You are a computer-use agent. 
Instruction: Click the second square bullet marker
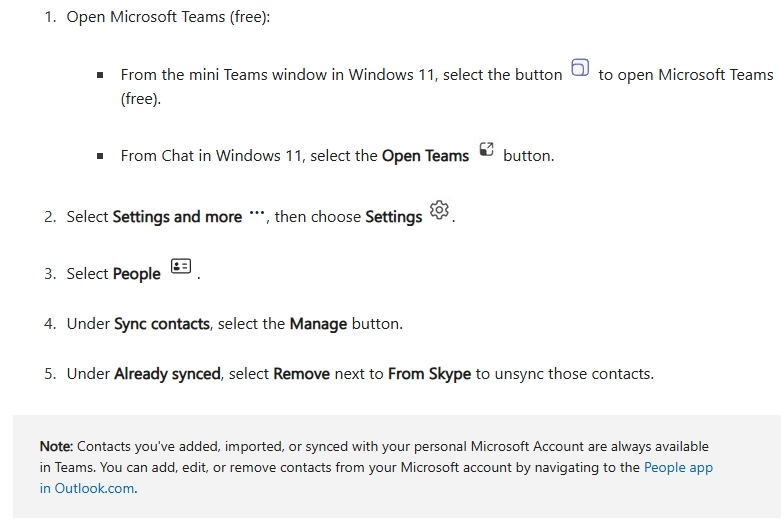(x=100, y=157)
